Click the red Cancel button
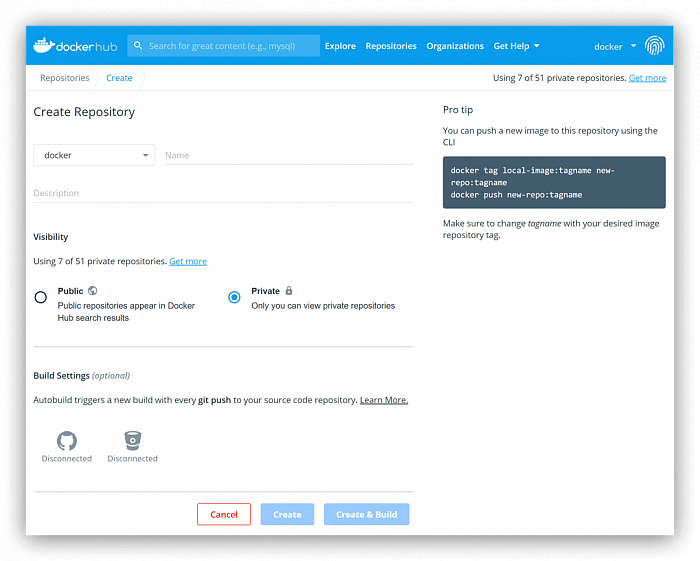Screen dimensions: 700x561 224,514
